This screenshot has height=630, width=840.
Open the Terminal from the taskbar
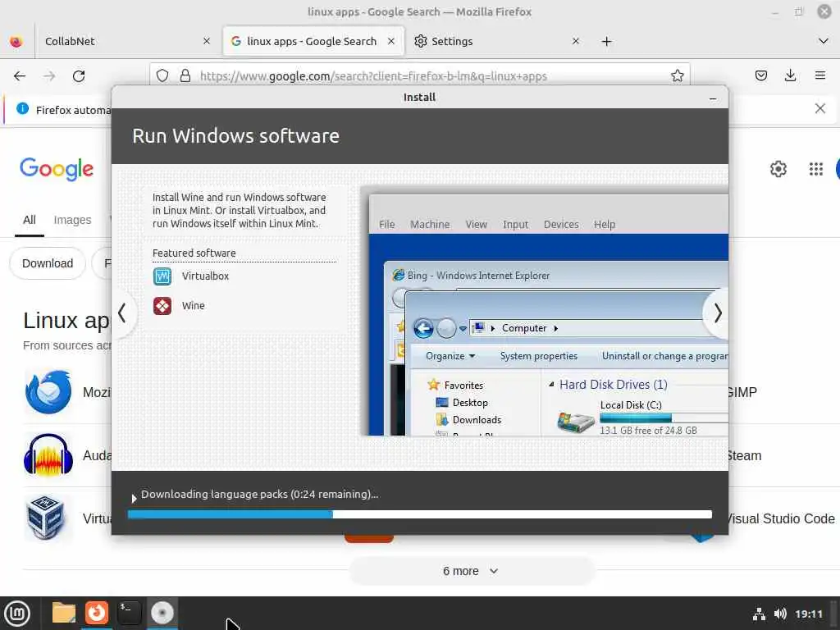[x=129, y=613]
